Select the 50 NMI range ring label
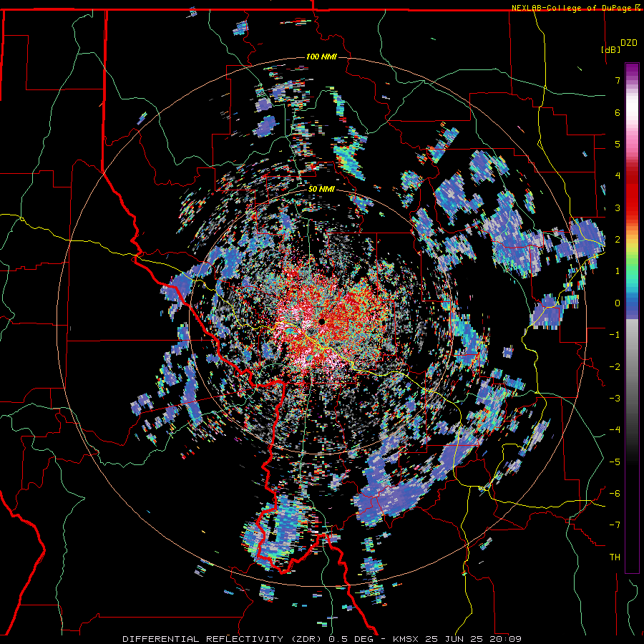Image resolution: width=644 pixels, height=644 pixels. (321, 189)
